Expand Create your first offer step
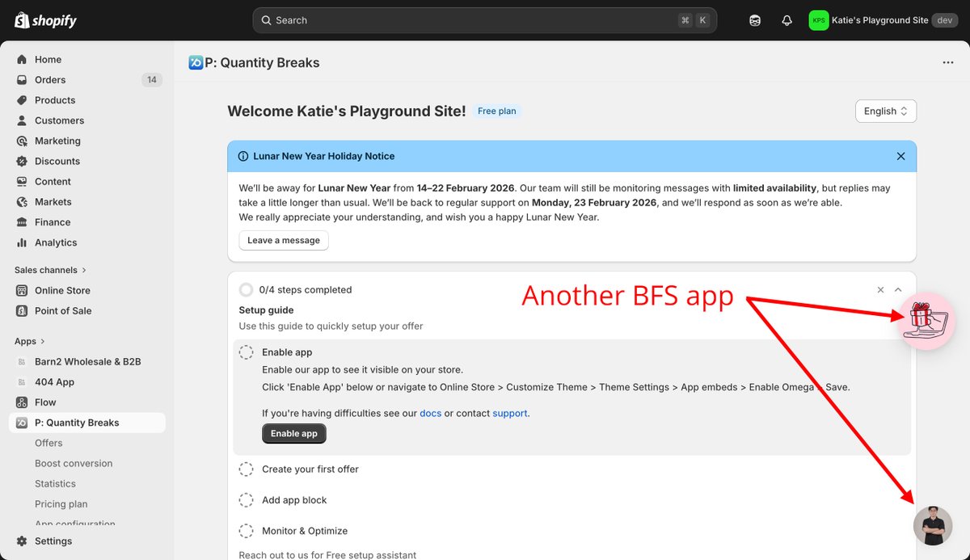970x560 pixels. pos(310,469)
